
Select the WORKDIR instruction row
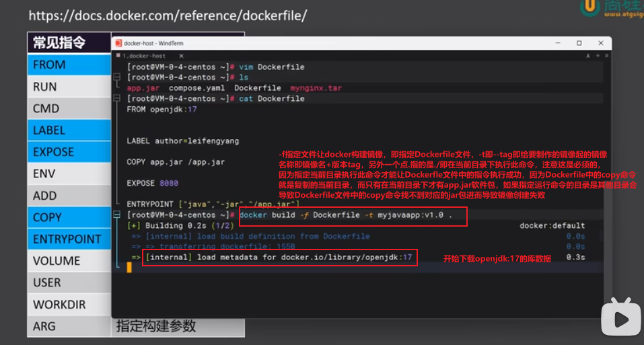[69, 305]
